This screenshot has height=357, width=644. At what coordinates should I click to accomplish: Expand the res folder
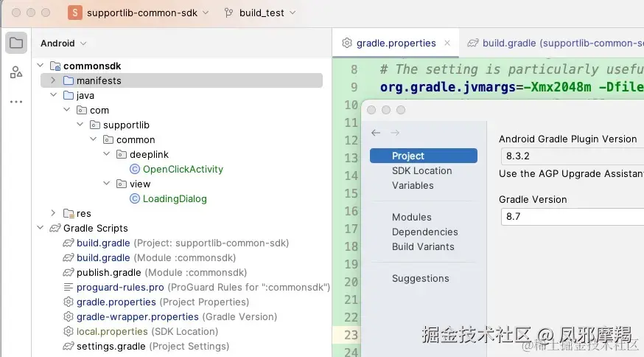point(53,213)
